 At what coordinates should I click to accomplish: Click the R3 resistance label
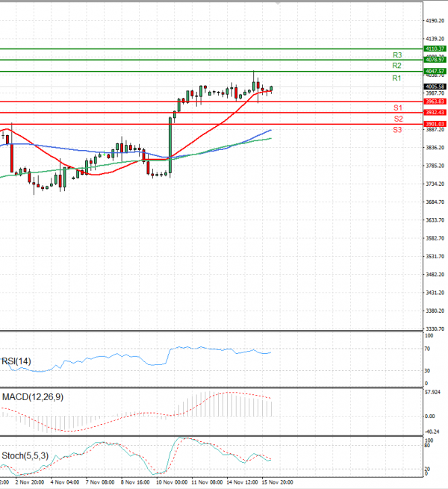(397, 55)
